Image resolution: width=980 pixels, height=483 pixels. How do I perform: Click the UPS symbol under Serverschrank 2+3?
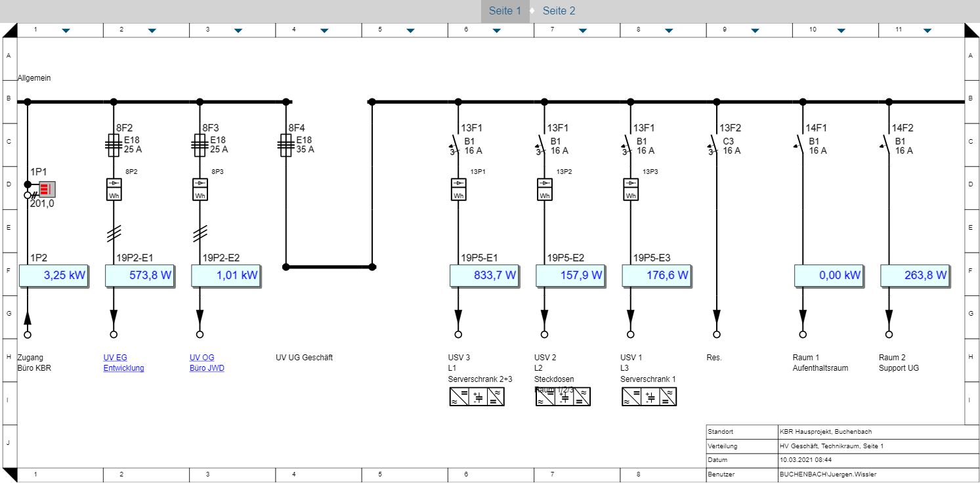[477, 396]
